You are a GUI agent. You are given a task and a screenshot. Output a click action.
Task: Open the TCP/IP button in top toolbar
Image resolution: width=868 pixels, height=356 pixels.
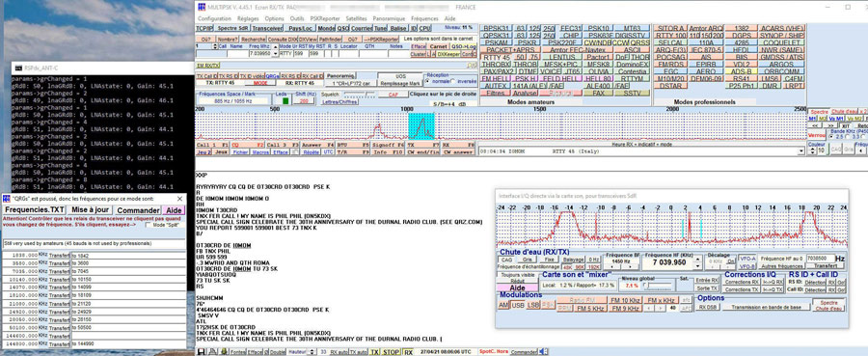coord(204,28)
